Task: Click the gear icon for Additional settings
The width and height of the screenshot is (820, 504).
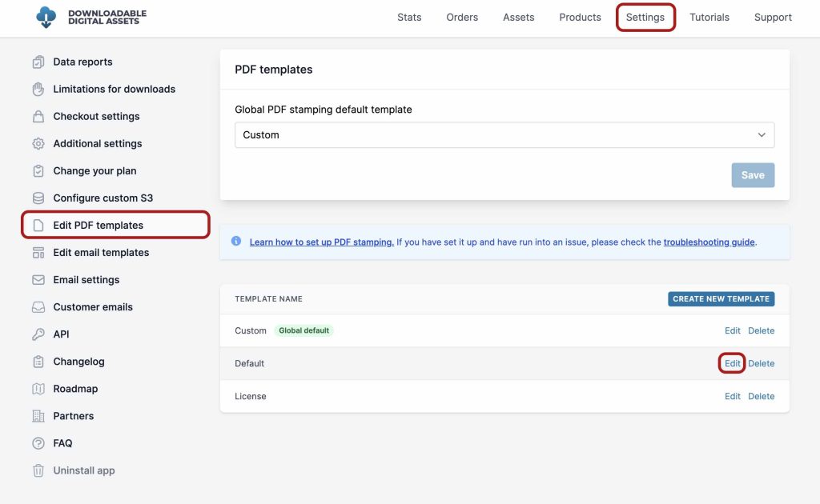Action: 38,144
